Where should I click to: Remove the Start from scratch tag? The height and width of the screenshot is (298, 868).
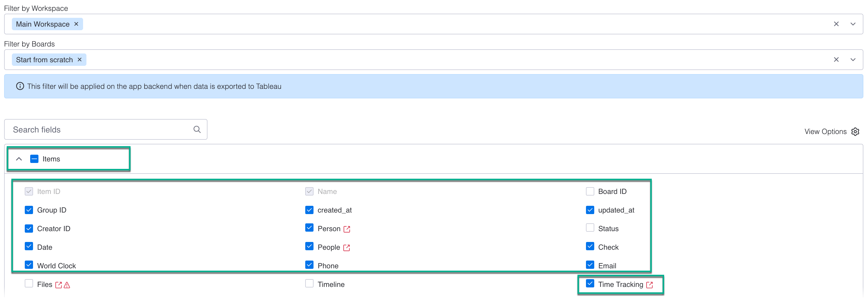tap(79, 59)
